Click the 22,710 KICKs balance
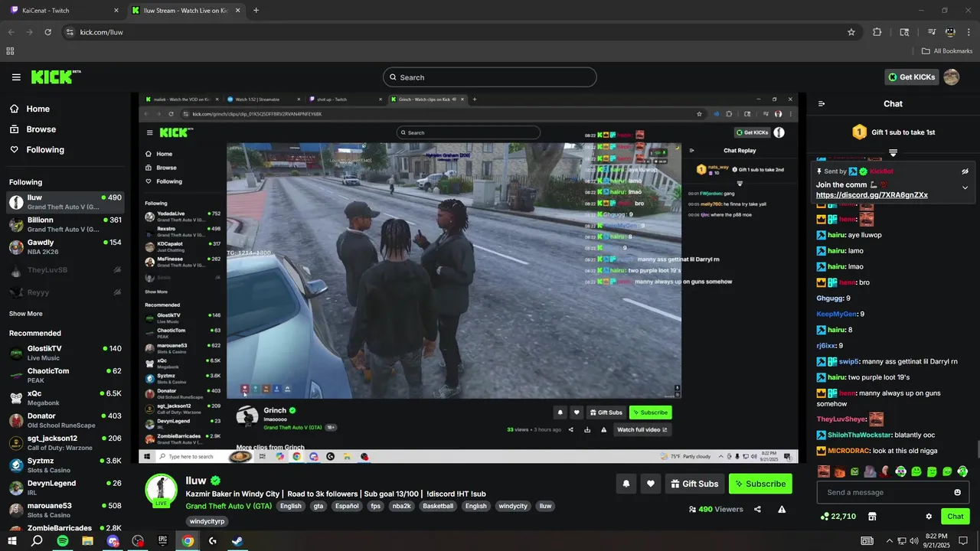This screenshot has height=551, width=980. (838, 517)
